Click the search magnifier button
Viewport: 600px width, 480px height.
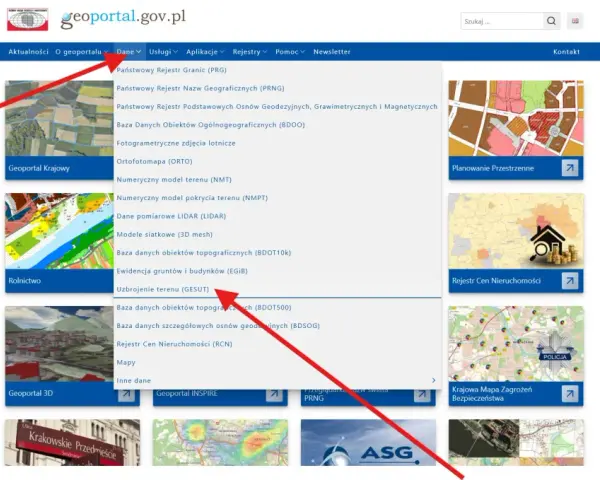pyautogui.click(x=551, y=21)
